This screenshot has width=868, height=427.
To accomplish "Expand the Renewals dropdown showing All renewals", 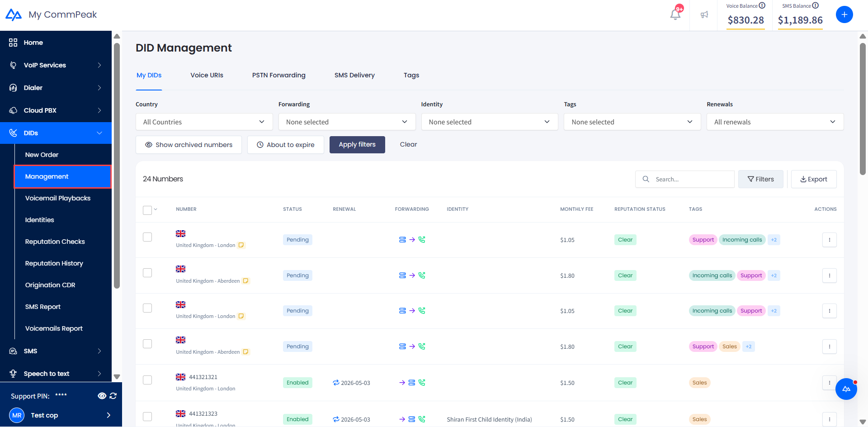I will click(x=774, y=122).
